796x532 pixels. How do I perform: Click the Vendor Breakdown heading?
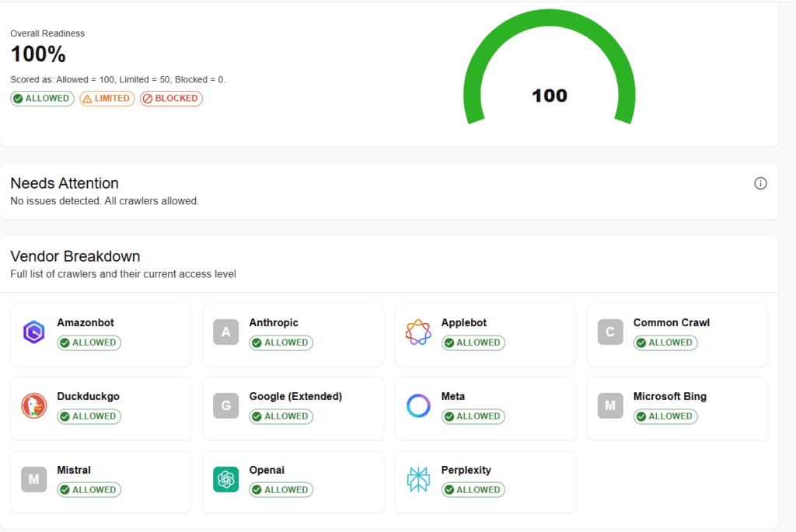click(75, 256)
